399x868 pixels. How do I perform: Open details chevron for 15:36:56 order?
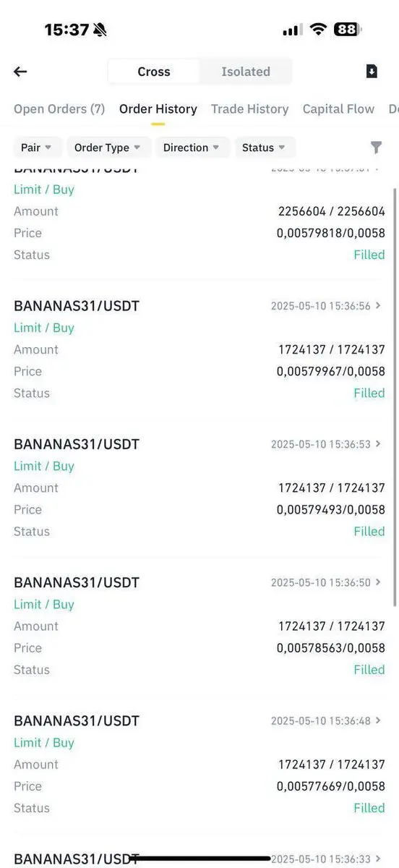pos(378,306)
